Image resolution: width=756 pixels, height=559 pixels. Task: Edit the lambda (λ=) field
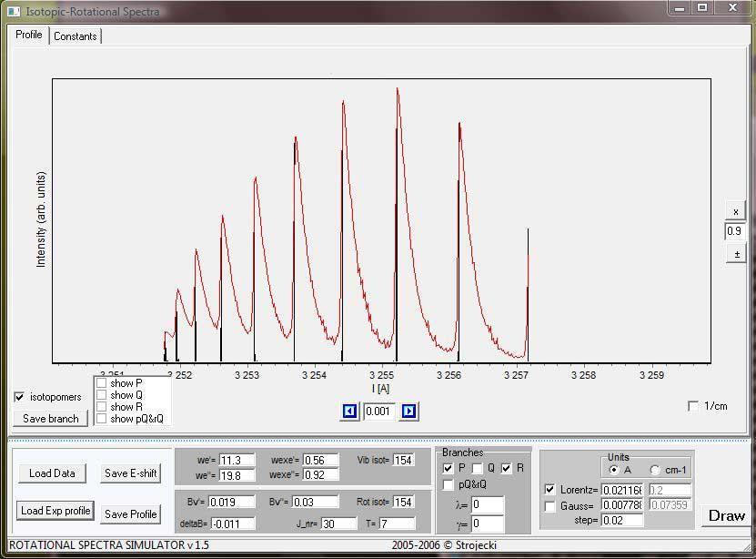pos(488,504)
